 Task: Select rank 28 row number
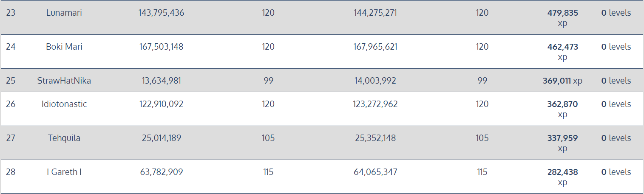click(x=11, y=172)
